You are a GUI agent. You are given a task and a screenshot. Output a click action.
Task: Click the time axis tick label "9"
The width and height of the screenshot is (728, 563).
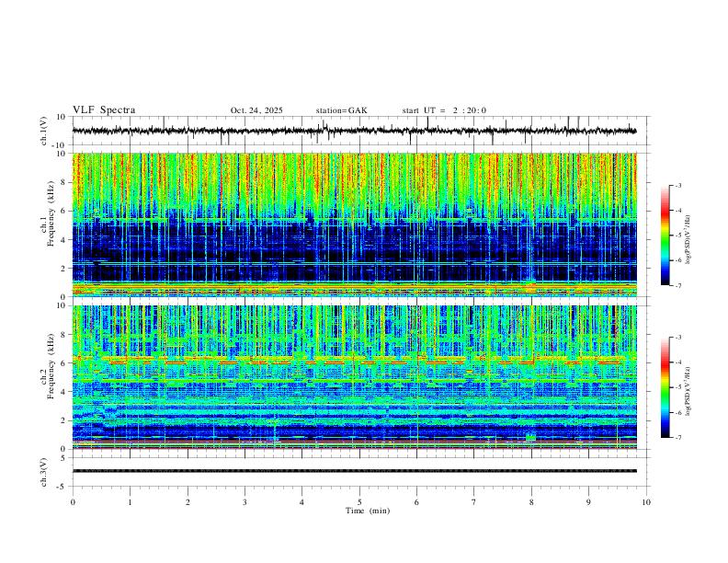(x=588, y=502)
